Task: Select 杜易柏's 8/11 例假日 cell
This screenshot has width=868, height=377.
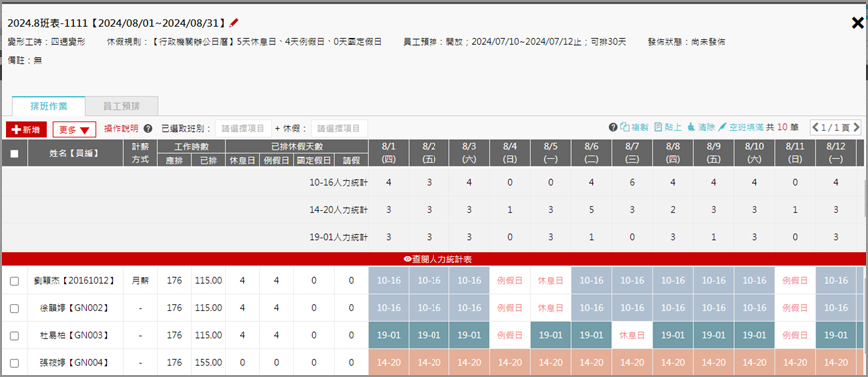Action: coord(795,335)
